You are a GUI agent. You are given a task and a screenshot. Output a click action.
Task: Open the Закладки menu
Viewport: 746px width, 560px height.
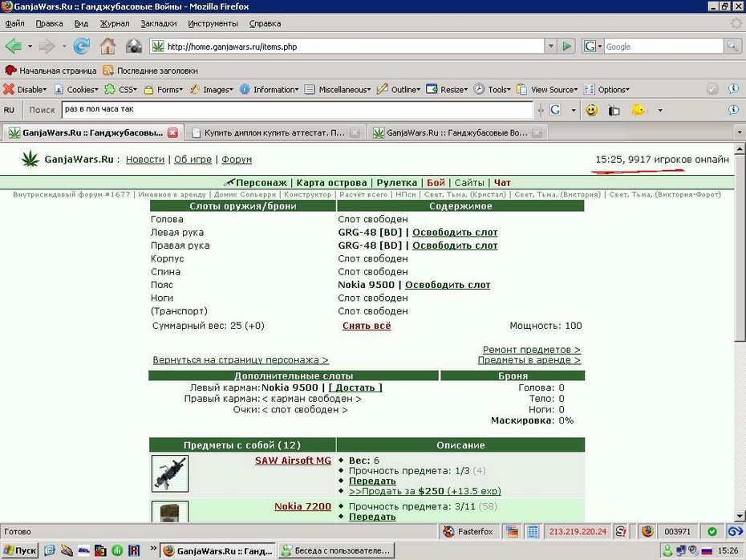(x=159, y=23)
